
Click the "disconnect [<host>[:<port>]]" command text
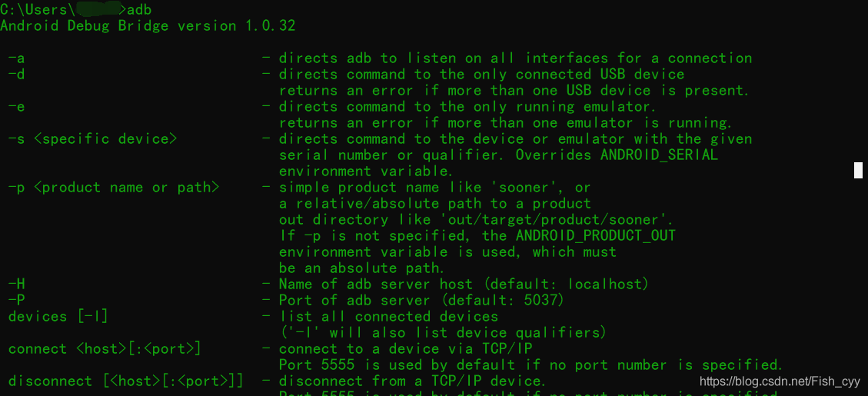[126, 381]
